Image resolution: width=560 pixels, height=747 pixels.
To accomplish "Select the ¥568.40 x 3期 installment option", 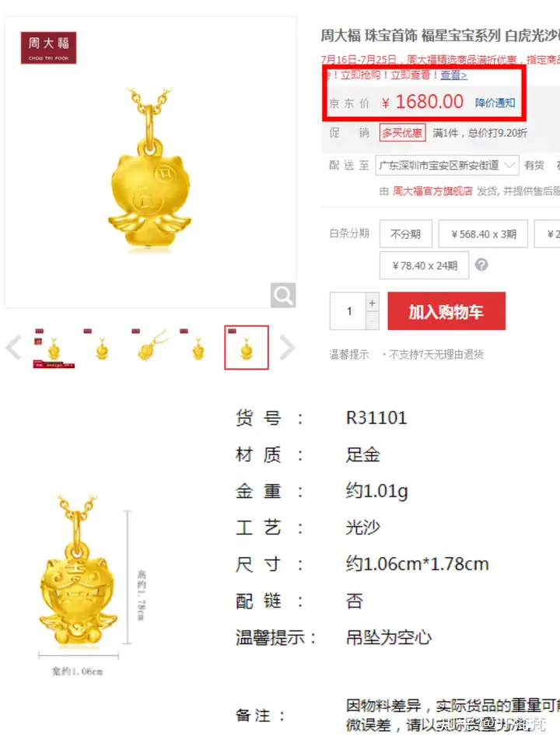I will (x=483, y=233).
